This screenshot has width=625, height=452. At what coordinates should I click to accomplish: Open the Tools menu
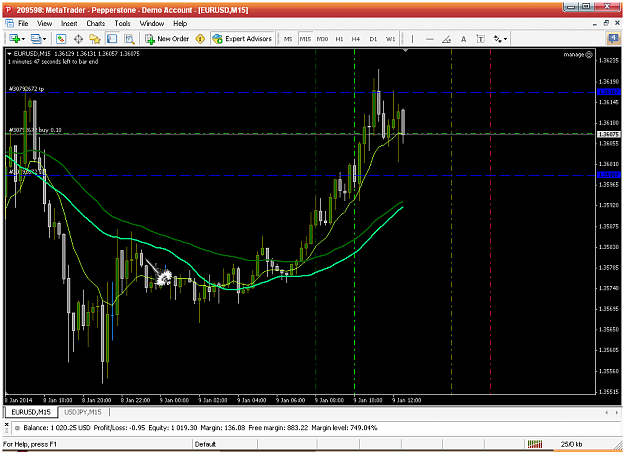(x=122, y=24)
